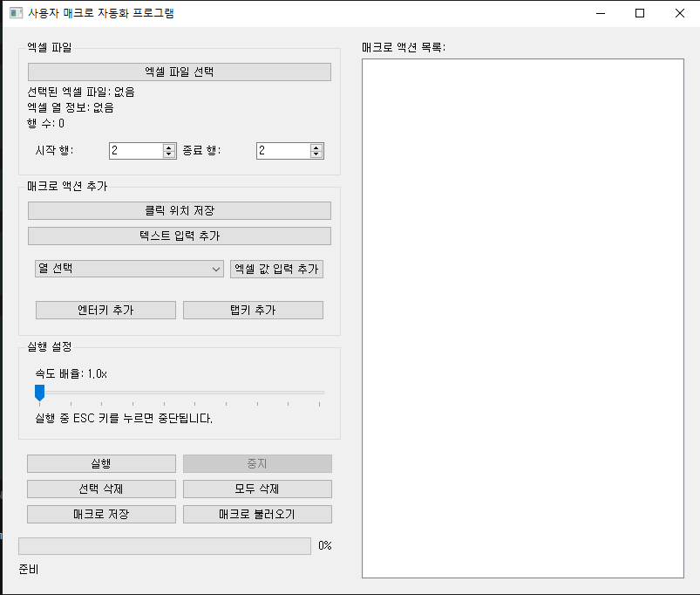Add an Enter key with 엔터키 추가
The image size is (700, 595).
(x=105, y=310)
